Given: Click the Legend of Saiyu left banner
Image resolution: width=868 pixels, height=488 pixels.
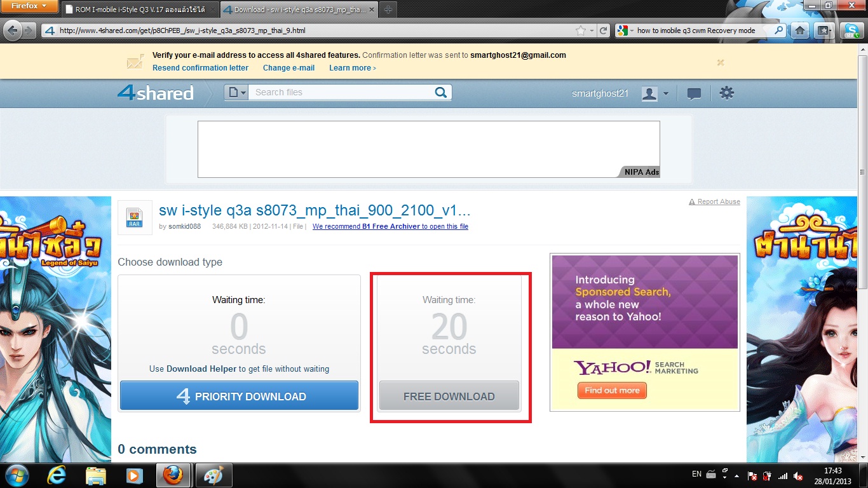Looking at the screenshot, I should coord(55,329).
